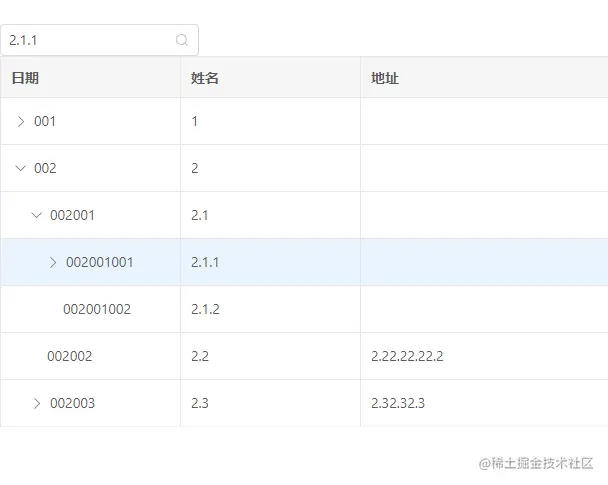Select the 001 row label
The width and height of the screenshot is (608, 485).
tap(45, 121)
